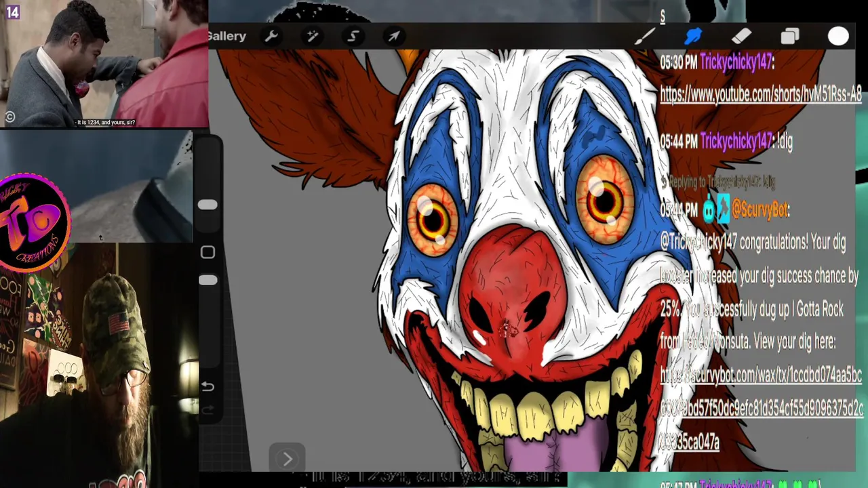The image size is (868, 488).
Task: Open the Layers panel
Action: [x=790, y=36]
